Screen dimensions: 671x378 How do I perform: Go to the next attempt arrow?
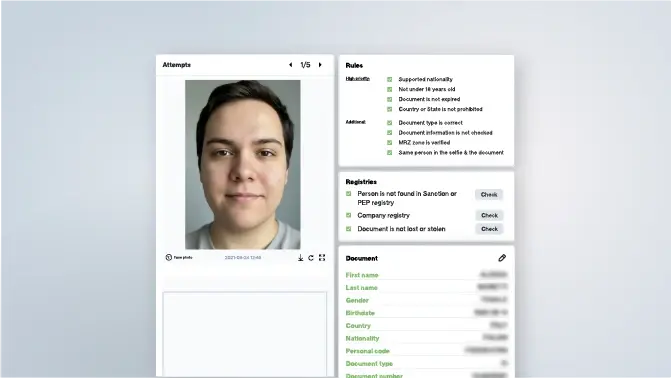point(320,65)
